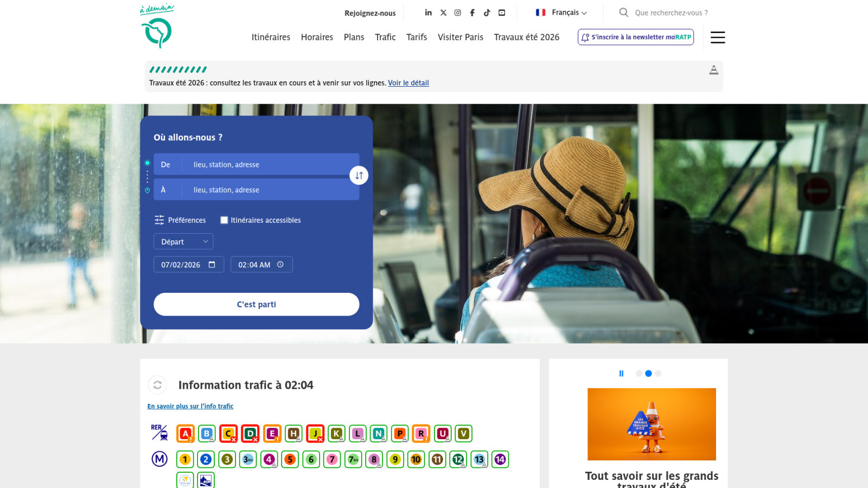Select Transilien line L icon
Screen dimensions: 868x488
pos(358,434)
